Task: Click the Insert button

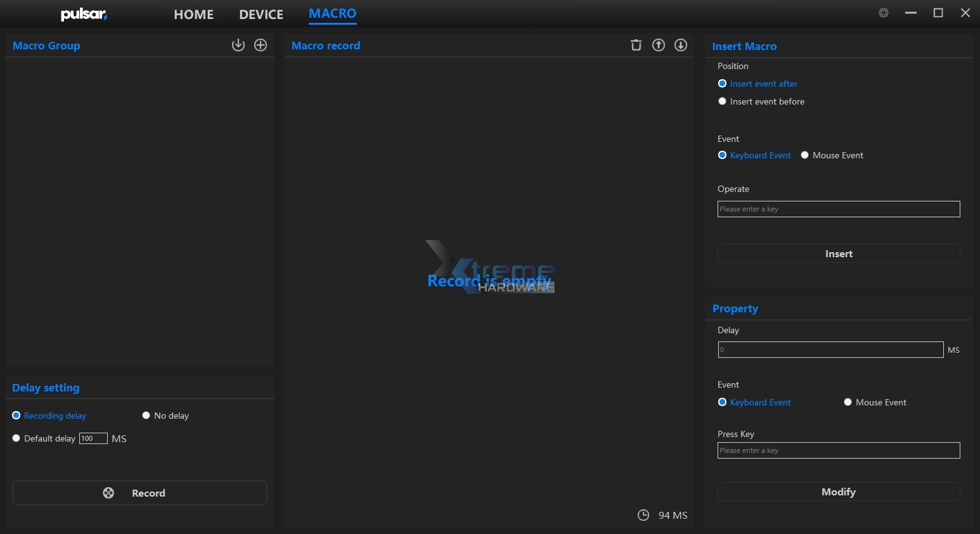Action: point(838,253)
